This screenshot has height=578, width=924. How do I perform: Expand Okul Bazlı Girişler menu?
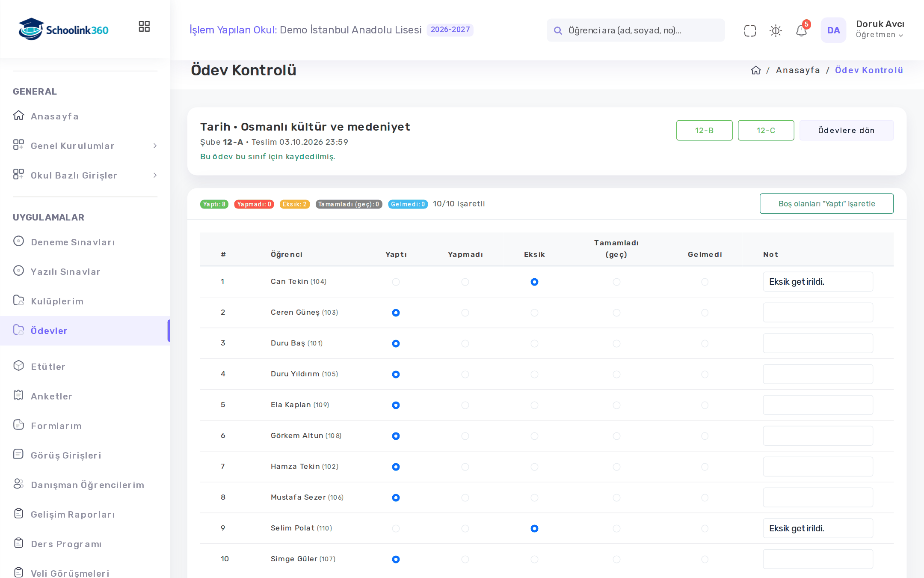point(85,175)
